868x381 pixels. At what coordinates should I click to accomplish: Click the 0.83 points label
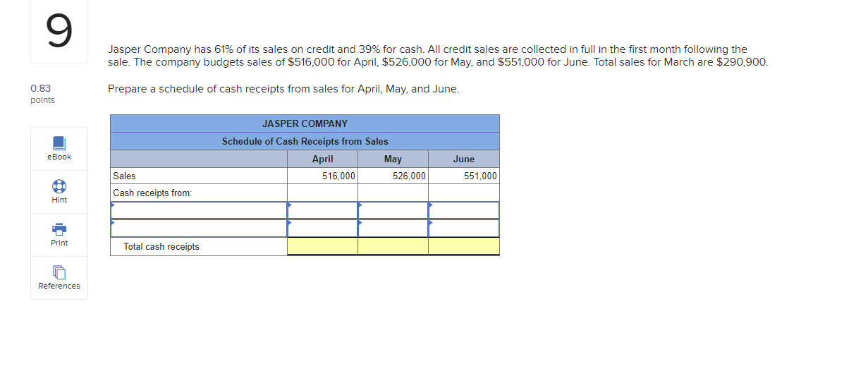coord(42,94)
